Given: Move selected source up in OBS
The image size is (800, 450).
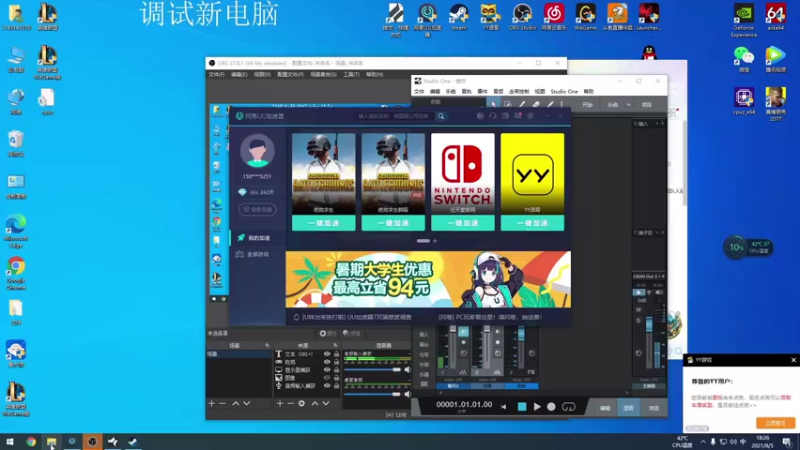Looking at the screenshot, I should tap(315, 403).
